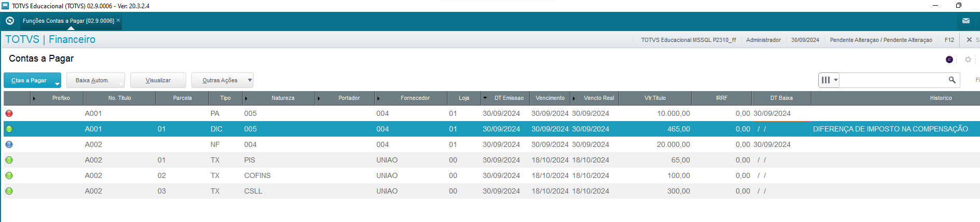Click the CSLL natureza cell
The height and width of the screenshot is (222, 980).
coord(253,191)
